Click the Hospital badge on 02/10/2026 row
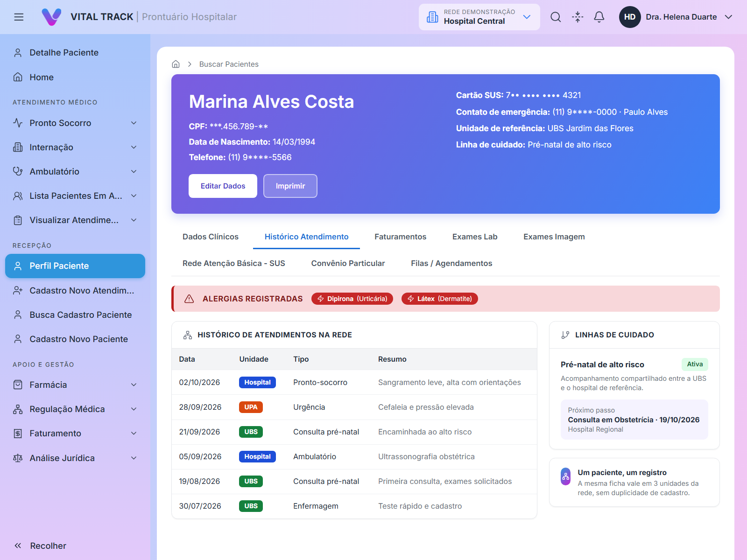This screenshot has width=747, height=560. (x=257, y=382)
